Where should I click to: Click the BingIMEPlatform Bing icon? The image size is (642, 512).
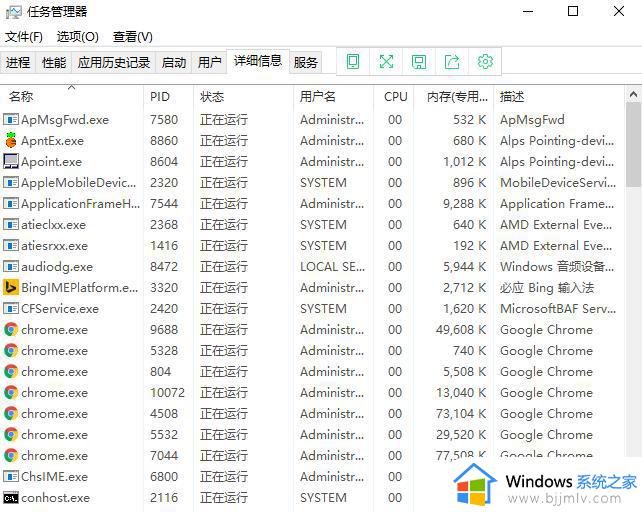11,288
